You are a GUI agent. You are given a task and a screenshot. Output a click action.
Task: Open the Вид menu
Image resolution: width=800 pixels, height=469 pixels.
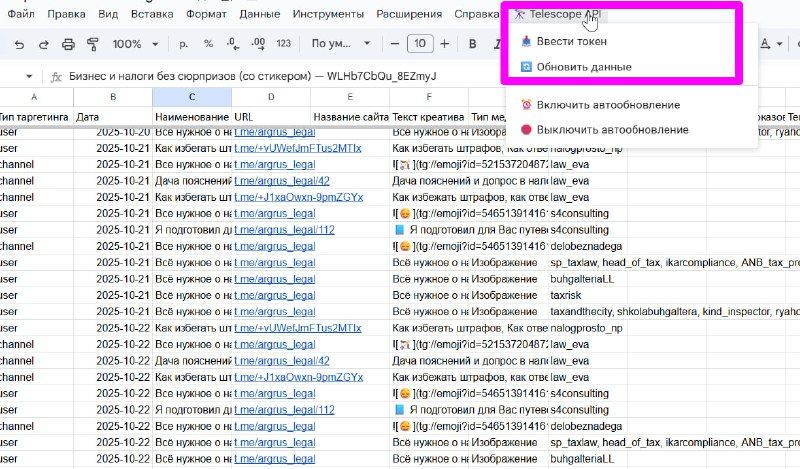[x=108, y=14]
